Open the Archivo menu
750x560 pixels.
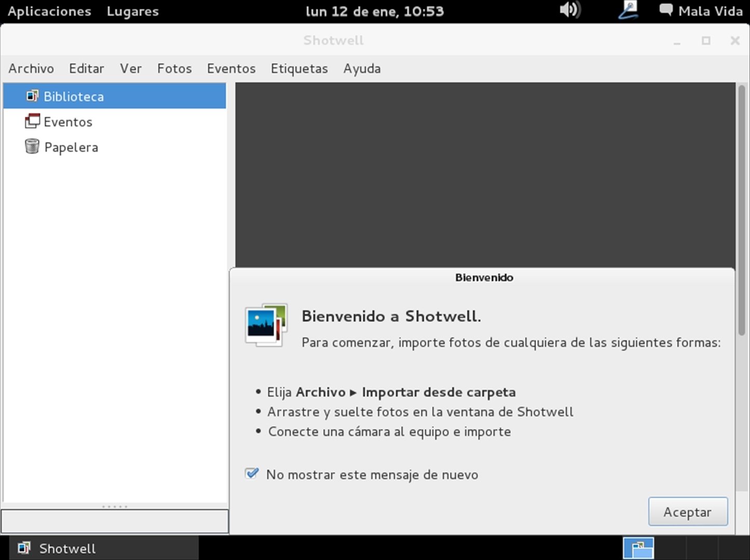pos(31,69)
